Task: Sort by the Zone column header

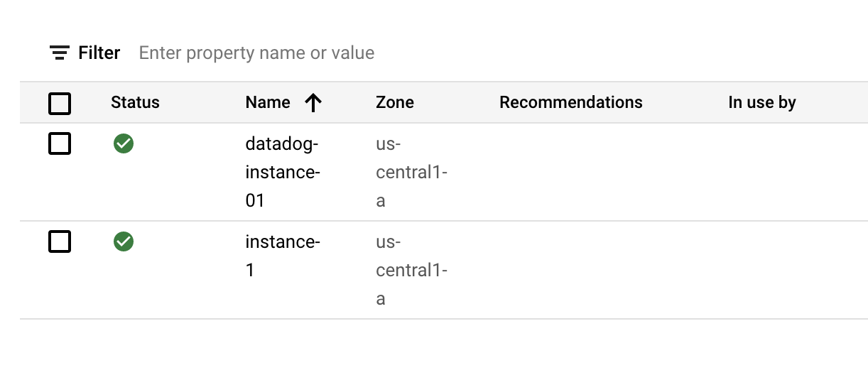Action: coord(395,102)
